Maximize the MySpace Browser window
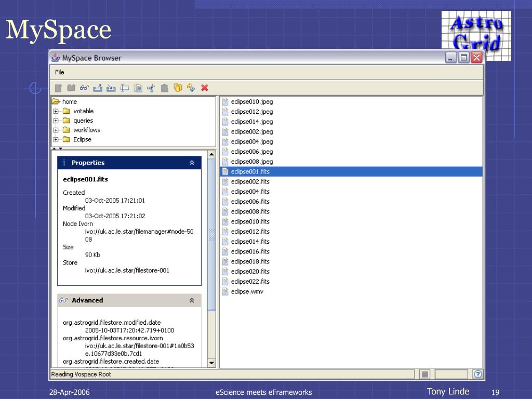Viewport: 532px width, 399px height. point(463,58)
